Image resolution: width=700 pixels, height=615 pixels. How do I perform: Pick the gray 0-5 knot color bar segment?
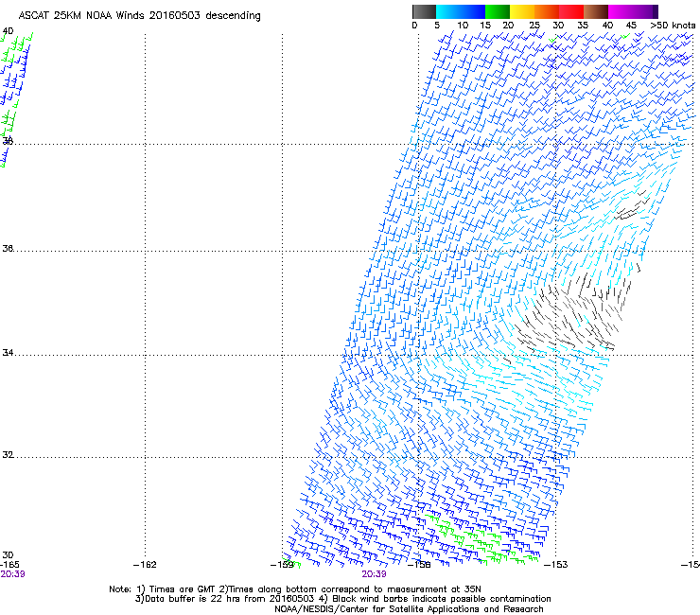[x=424, y=11]
